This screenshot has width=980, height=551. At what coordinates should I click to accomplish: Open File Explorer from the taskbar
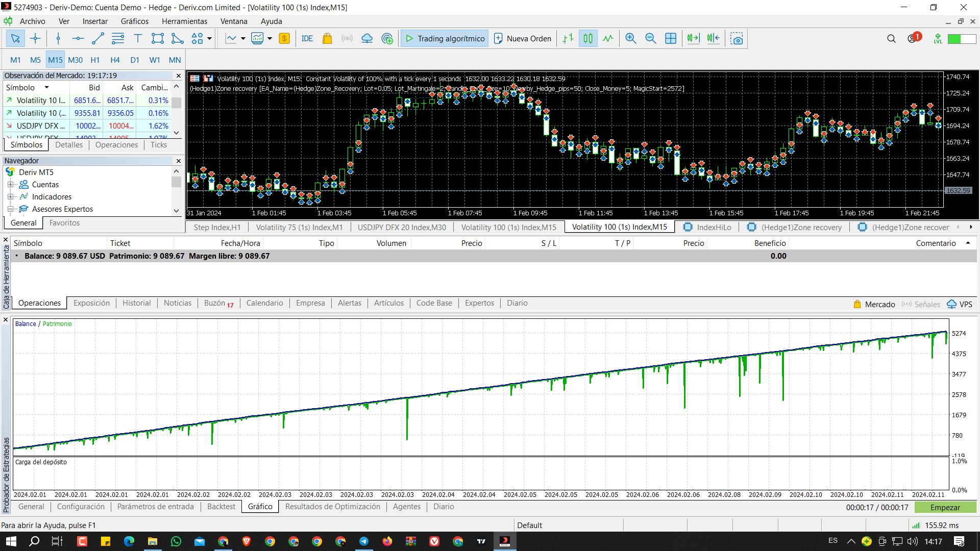[x=153, y=541]
